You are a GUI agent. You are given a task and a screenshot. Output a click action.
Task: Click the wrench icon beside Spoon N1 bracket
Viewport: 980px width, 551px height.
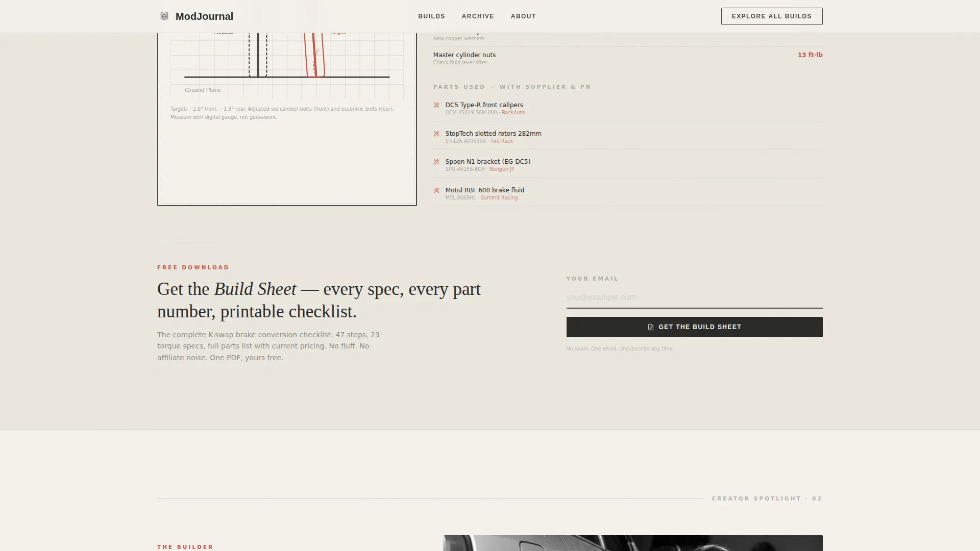click(436, 162)
